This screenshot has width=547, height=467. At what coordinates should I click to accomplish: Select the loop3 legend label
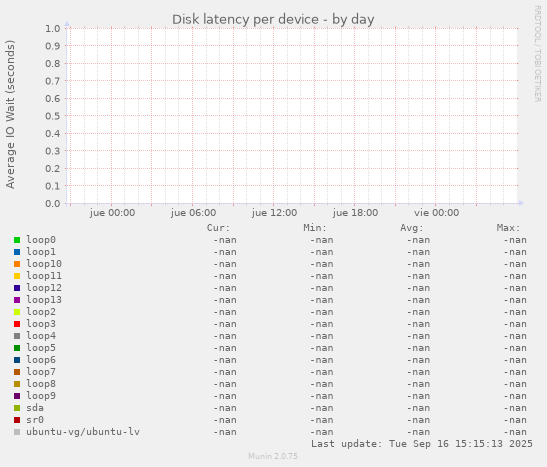click(x=41, y=324)
